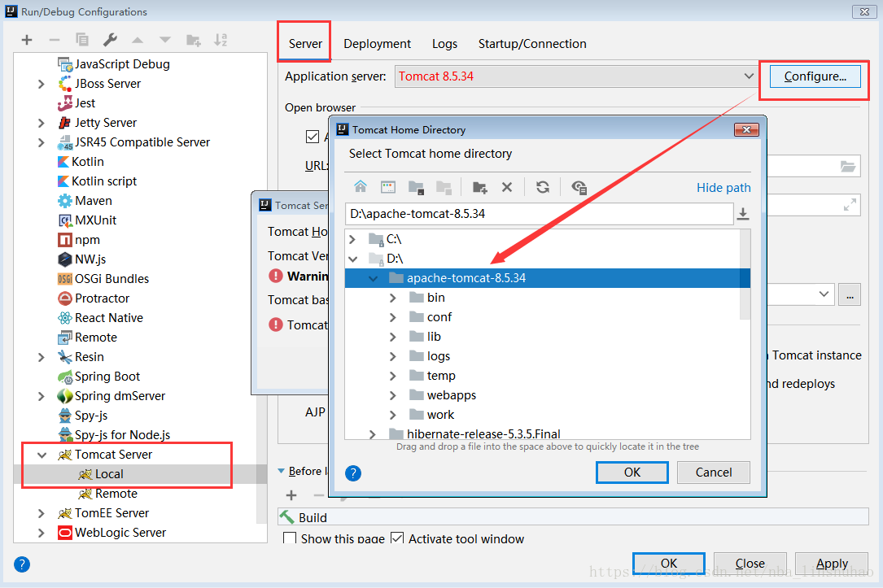
Task: Expand the webapps folder
Action: click(393, 395)
